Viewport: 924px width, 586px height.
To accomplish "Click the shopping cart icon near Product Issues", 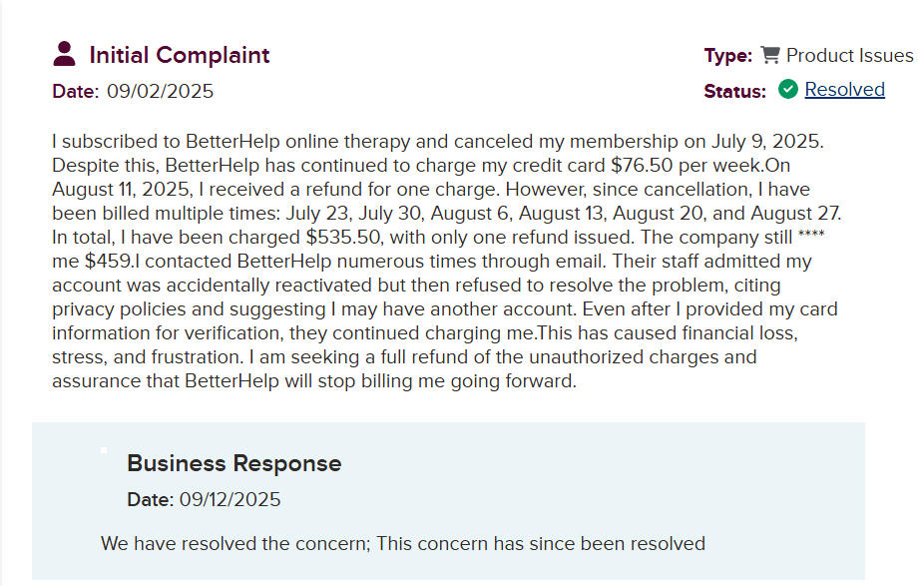I will 769,55.
